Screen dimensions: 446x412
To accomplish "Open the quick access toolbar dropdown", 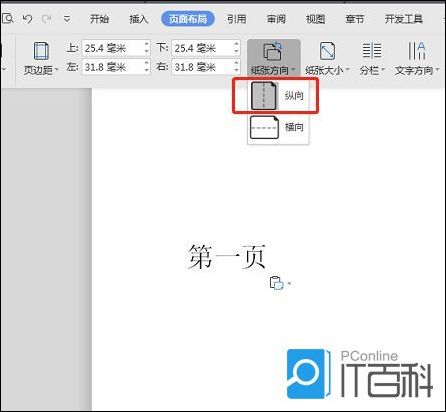I will point(67,19).
